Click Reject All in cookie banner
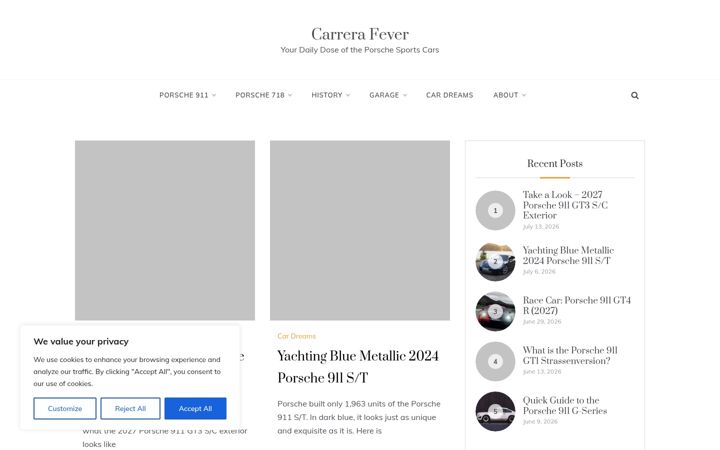 tap(130, 408)
